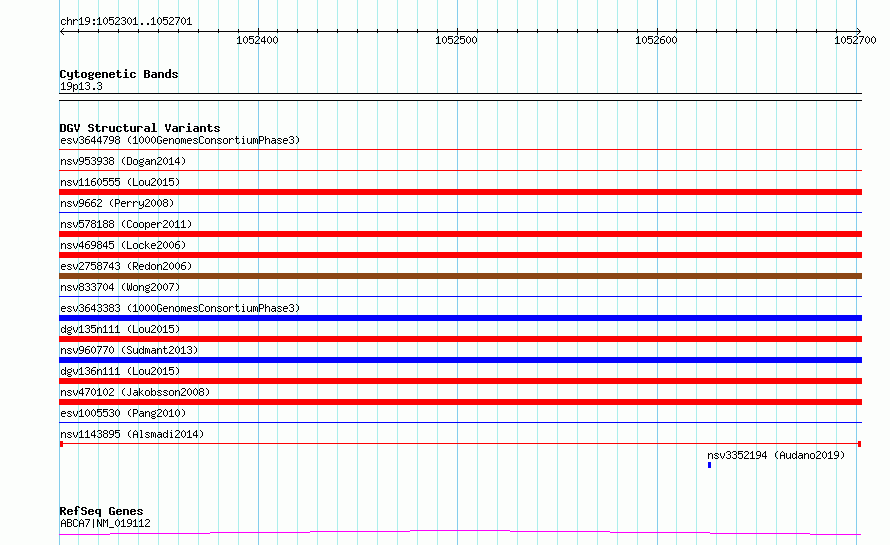Open variant nsv9662 (Perry2008)

point(117,203)
